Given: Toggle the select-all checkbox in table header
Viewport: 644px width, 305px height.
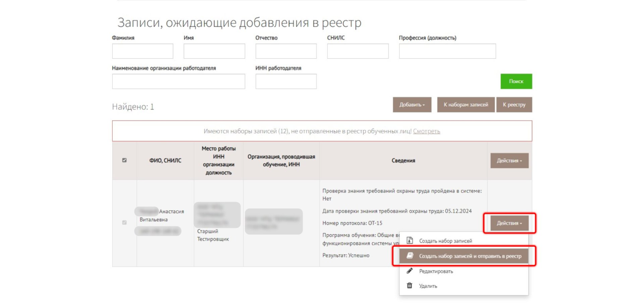Looking at the screenshot, I should click(124, 160).
